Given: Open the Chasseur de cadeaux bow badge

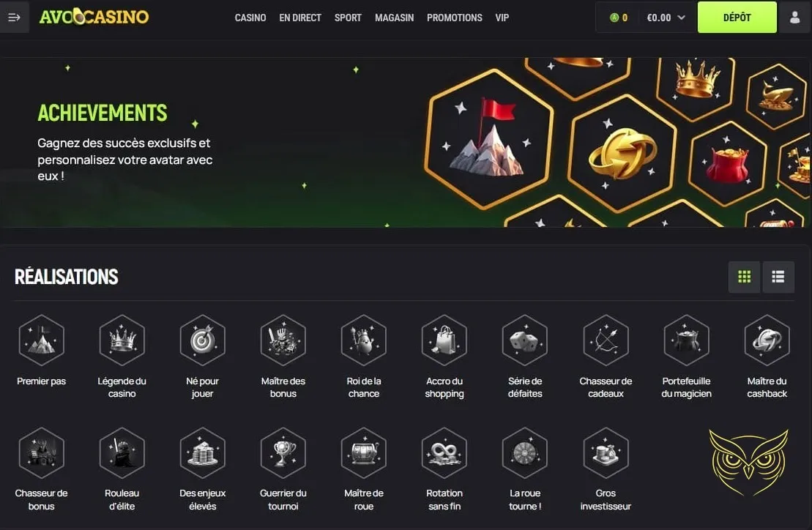Looking at the screenshot, I should tap(606, 340).
